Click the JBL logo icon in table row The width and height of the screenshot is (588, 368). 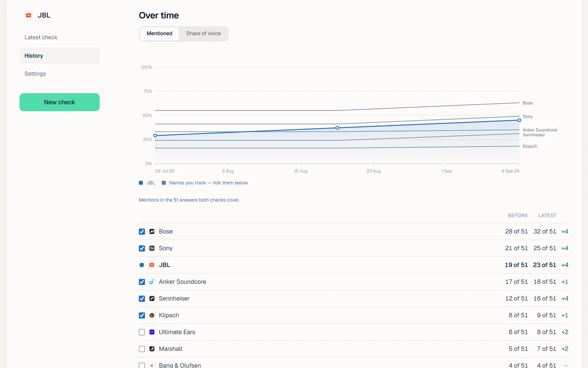pos(152,265)
